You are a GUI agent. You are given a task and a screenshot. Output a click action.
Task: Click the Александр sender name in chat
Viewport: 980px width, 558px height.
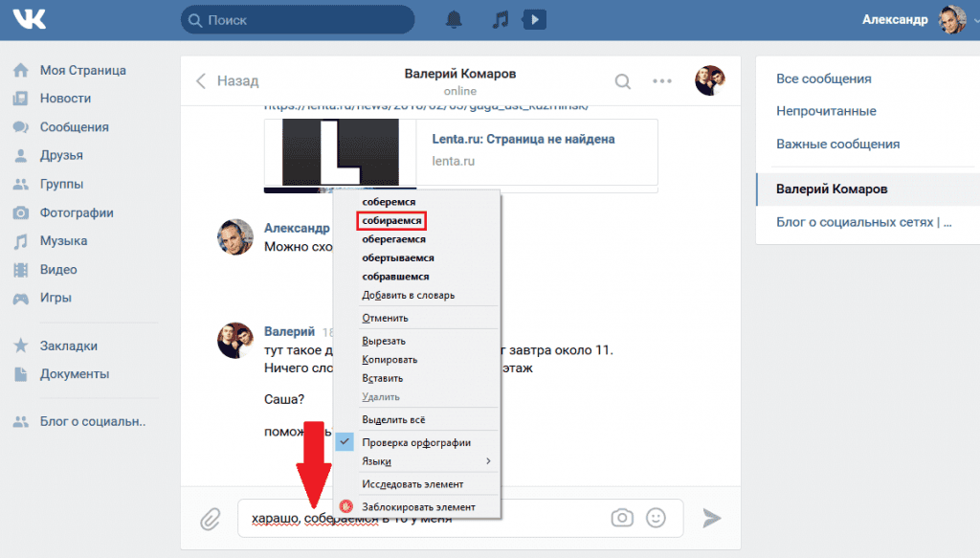point(297,228)
